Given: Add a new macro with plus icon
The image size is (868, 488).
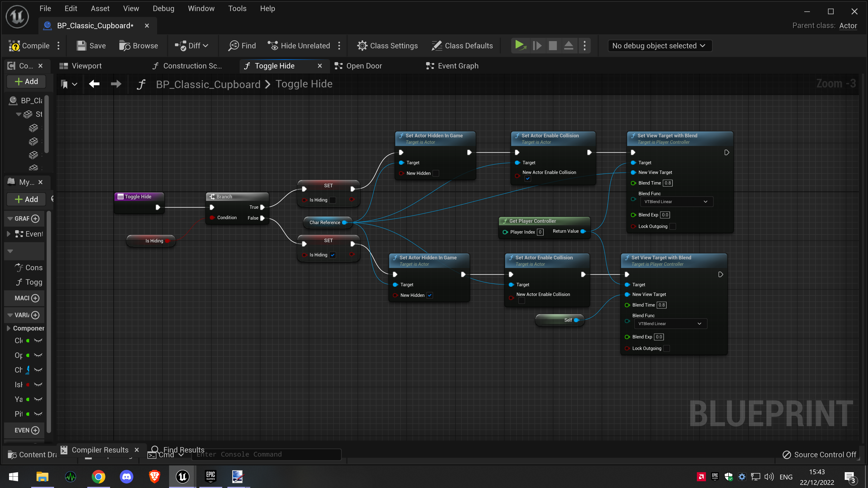Looking at the screenshot, I should pos(35,298).
